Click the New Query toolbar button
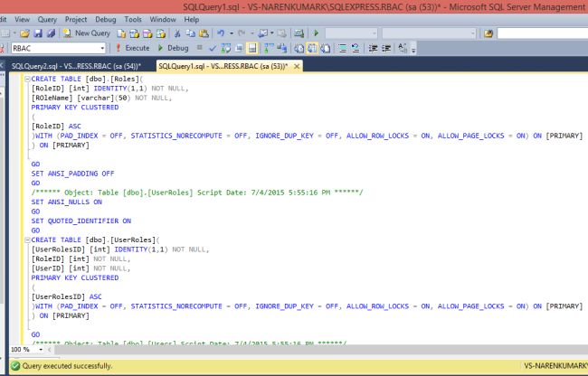 pyautogui.click(x=87, y=33)
